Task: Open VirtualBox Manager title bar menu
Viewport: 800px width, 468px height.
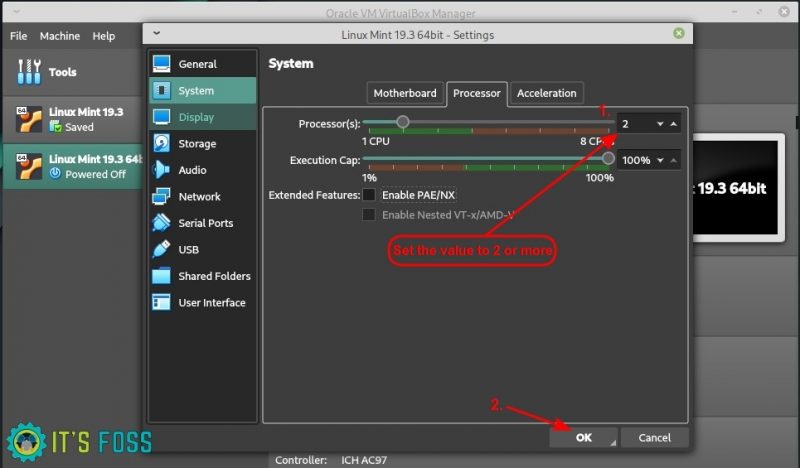Action: [x=16, y=11]
